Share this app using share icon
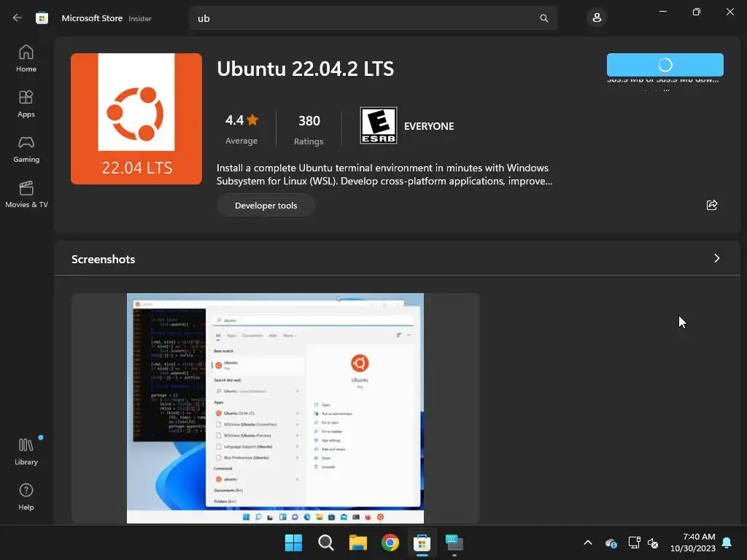747x560 pixels. click(712, 205)
